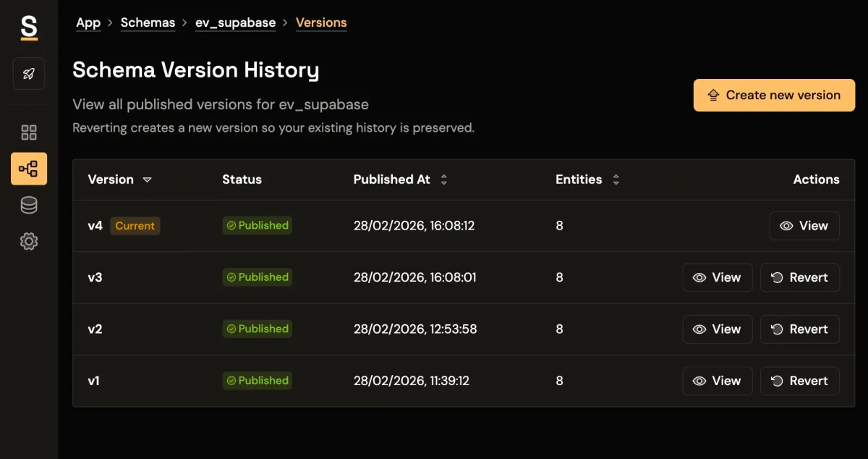Open the settings gear icon
Image resolution: width=868 pixels, height=459 pixels.
29,242
